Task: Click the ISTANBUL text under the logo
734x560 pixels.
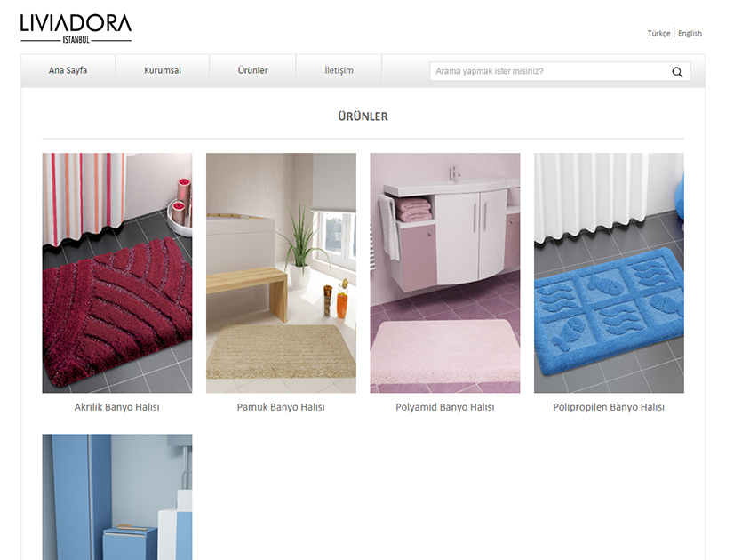Action: pyautogui.click(x=76, y=40)
